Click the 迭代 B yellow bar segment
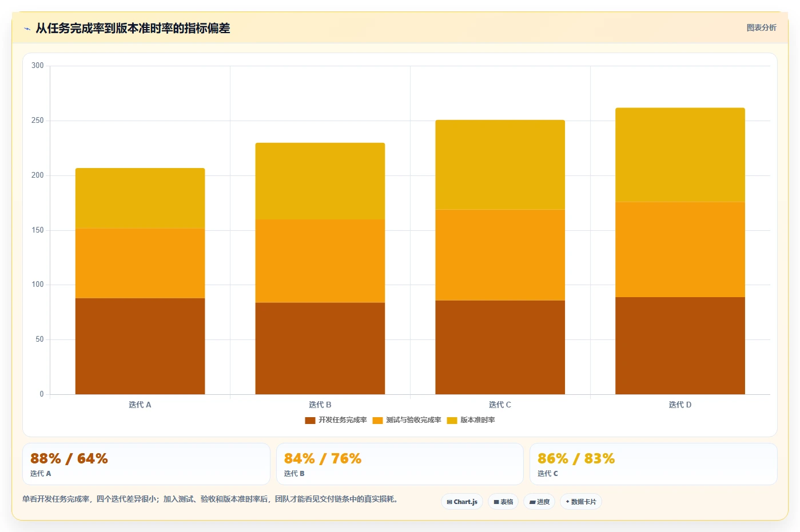The height and width of the screenshot is (532, 800). pos(320,181)
